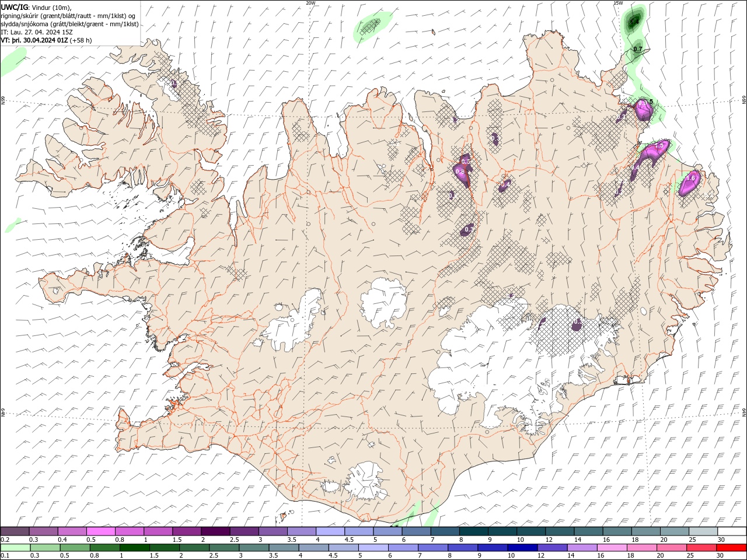Viewport: 747px width, 560px height.
Task: Click the 'IT: Lau. 27. 04. 2024 15Z' initial time line
Action: (x=36, y=32)
